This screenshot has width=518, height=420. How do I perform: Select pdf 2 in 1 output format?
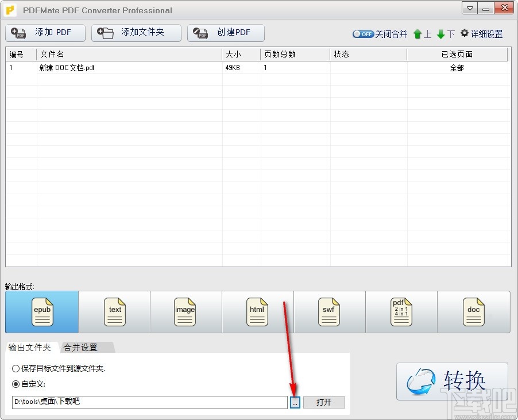(x=401, y=312)
